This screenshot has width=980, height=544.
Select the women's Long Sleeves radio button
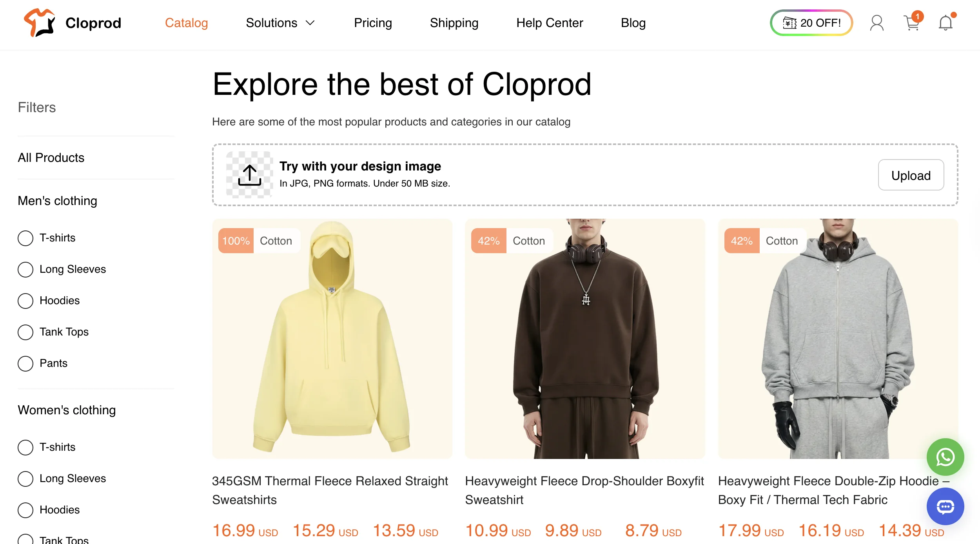tap(25, 479)
